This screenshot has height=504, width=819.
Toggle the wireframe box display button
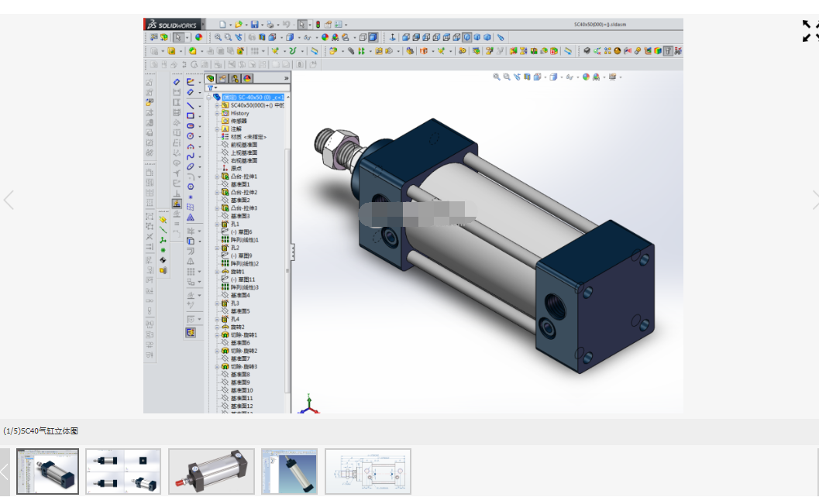point(363,38)
